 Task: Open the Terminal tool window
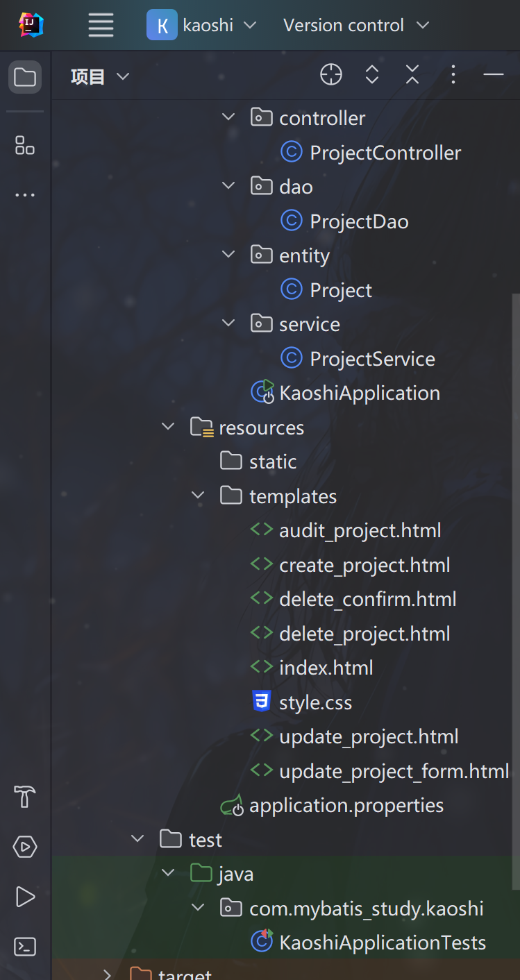pyautogui.click(x=25, y=947)
